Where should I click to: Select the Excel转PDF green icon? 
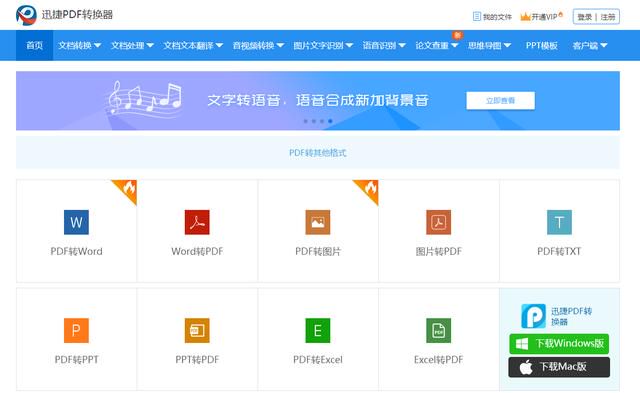tap(438, 331)
